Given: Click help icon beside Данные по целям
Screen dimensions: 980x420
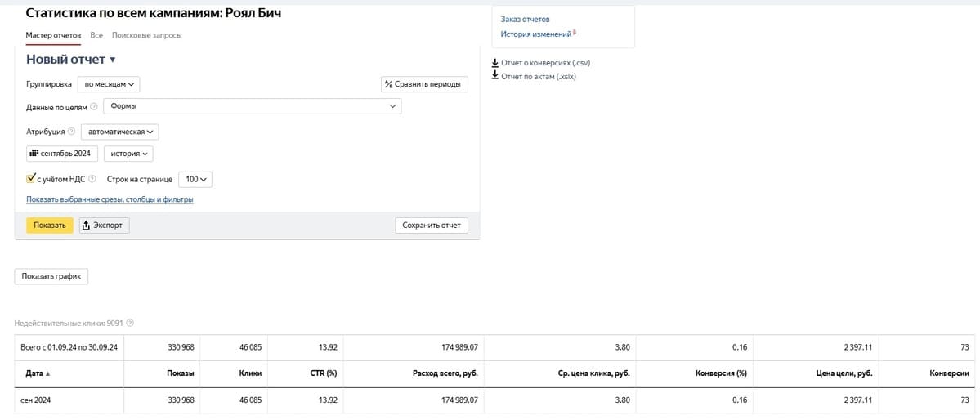Looking at the screenshot, I should point(94,106).
